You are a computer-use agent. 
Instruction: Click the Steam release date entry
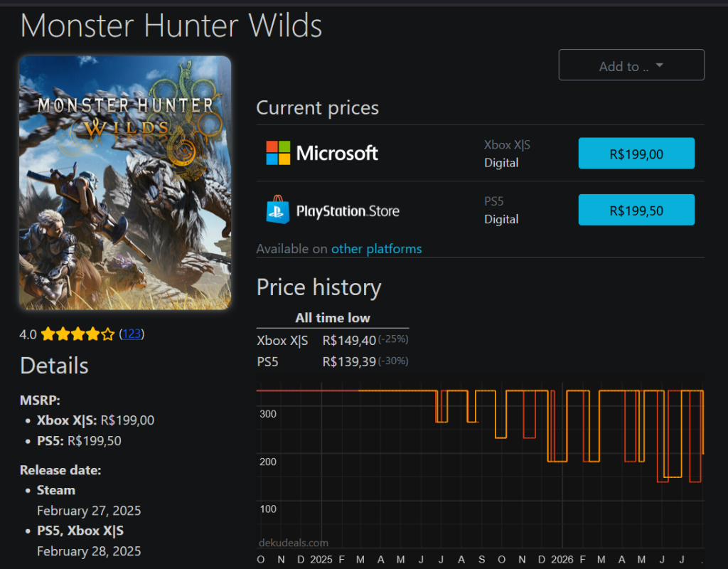point(55,490)
